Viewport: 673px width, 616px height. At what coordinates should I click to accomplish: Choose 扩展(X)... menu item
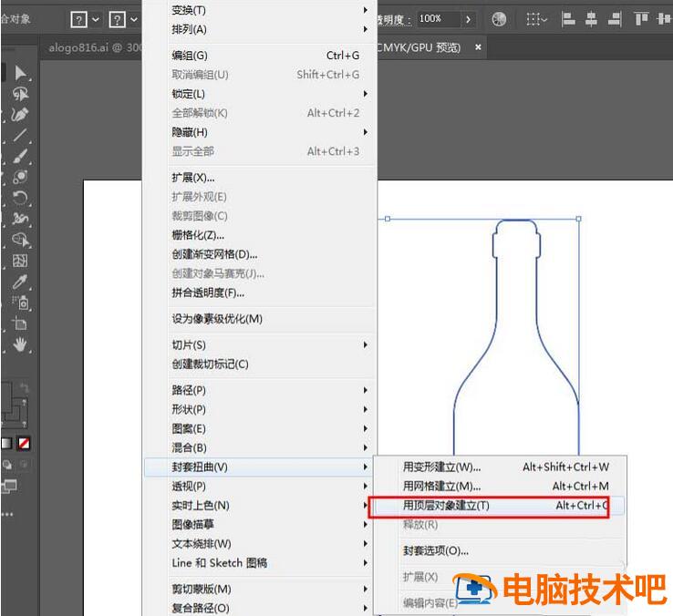[x=261, y=178]
